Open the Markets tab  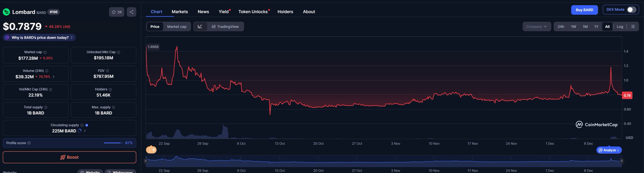pyautogui.click(x=180, y=12)
